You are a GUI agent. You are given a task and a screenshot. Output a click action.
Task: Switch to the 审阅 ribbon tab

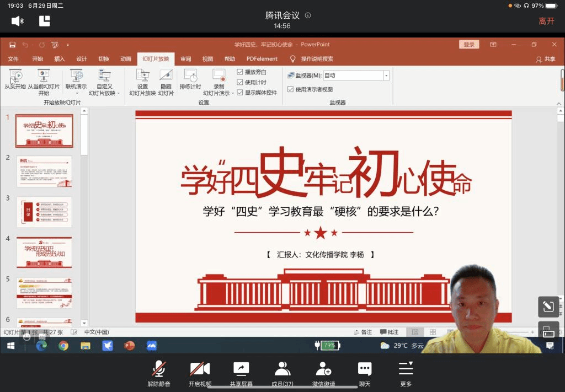click(185, 59)
